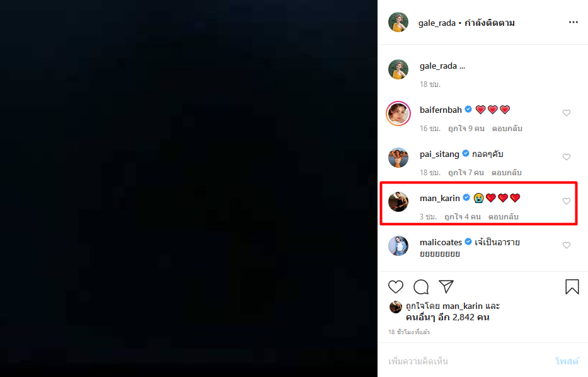Like baifernbah's comment with heart
The height and width of the screenshot is (377, 588).
pos(567,113)
